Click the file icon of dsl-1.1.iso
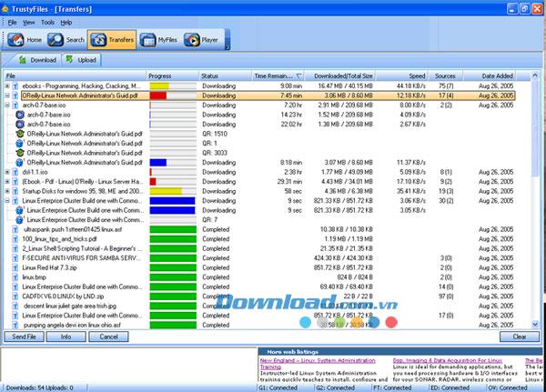Image resolution: width=546 pixels, height=392 pixels. [x=15, y=172]
